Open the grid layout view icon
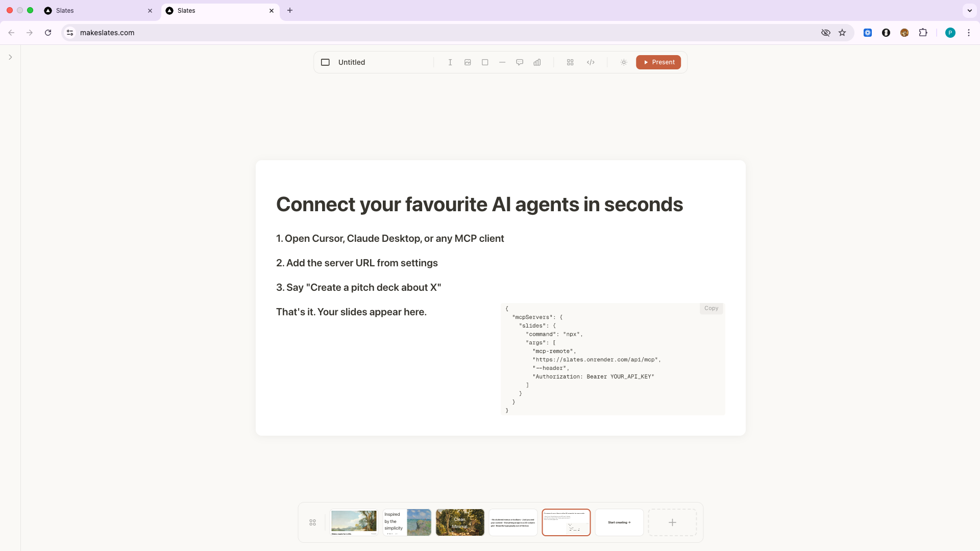The height and width of the screenshot is (551, 980). (x=570, y=62)
